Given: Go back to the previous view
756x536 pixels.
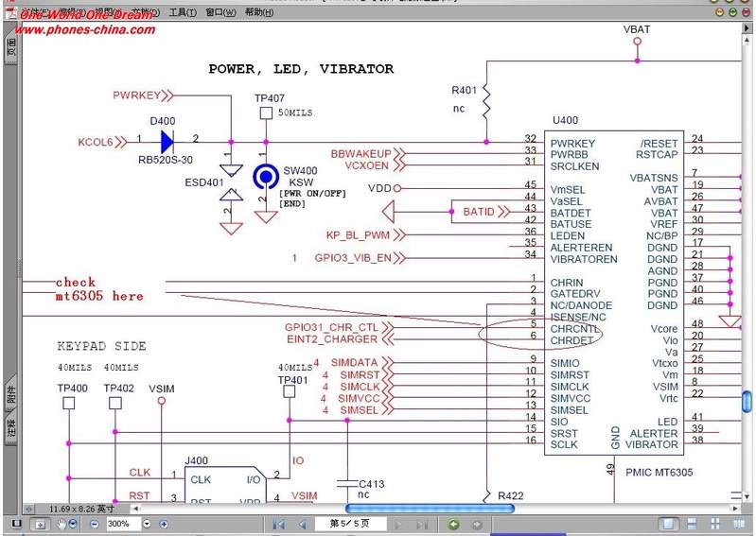Looking at the screenshot, I should (452, 524).
